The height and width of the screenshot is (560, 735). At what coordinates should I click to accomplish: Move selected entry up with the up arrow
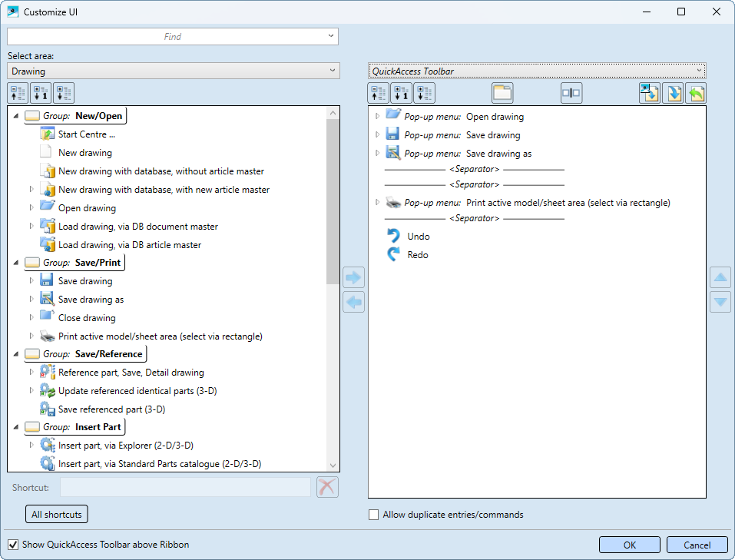[x=720, y=277]
